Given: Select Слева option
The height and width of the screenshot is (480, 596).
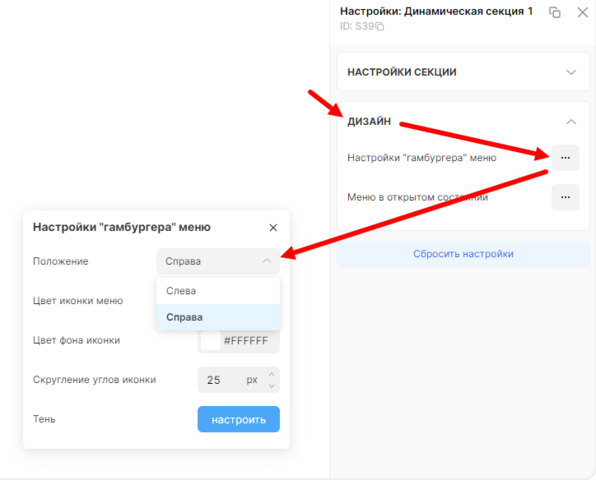Looking at the screenshot, I should pos(218,291).
